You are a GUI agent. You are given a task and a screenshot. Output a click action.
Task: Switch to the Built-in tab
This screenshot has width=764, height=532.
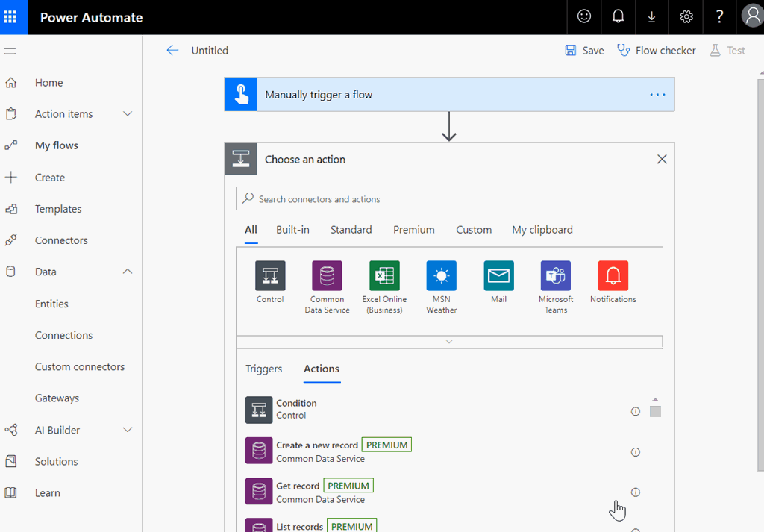point(292,230)
